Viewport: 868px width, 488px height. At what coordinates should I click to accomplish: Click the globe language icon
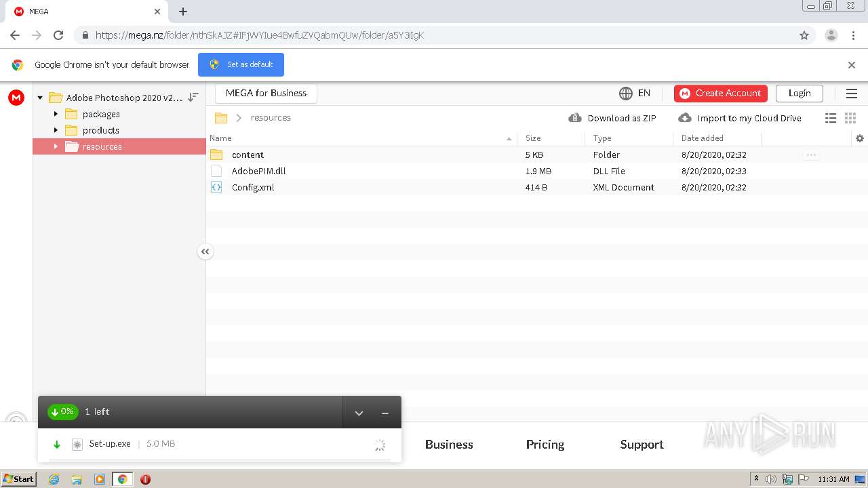(x=625, y=94)
